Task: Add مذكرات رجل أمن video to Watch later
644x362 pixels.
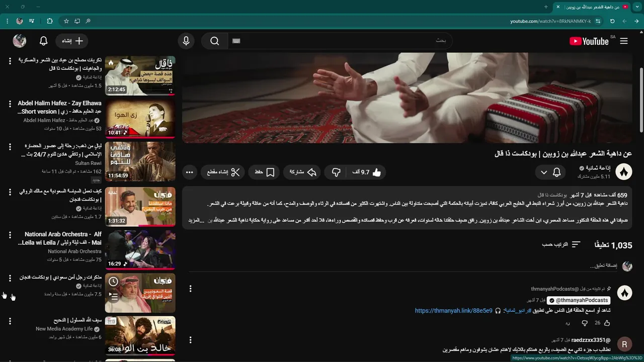Action: pyautogui.click(x=114, y=281)
